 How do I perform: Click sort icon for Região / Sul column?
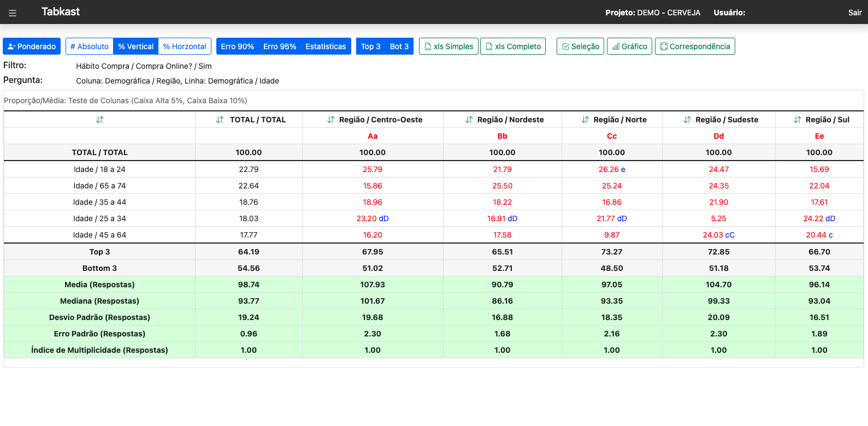tap(798, 120)
